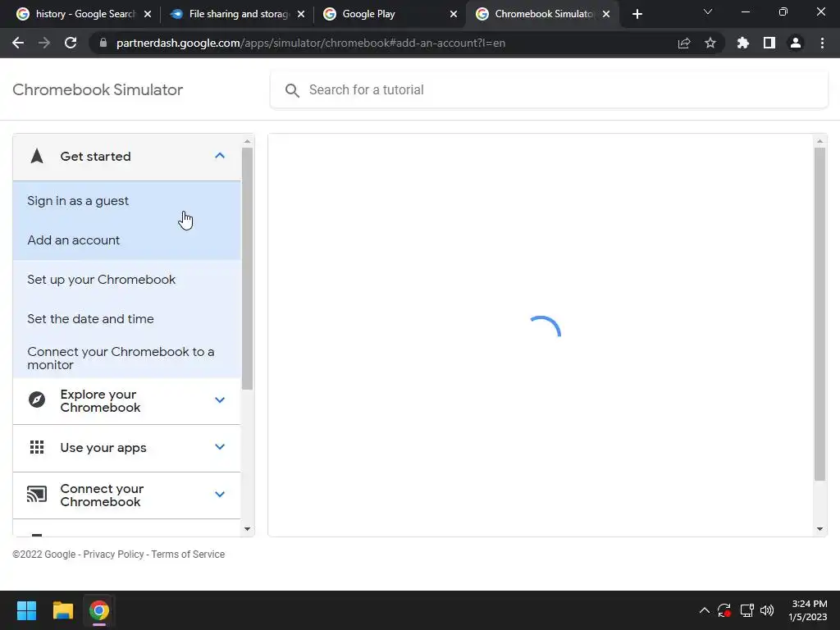Open the network tray icon

tap(746, 610)
